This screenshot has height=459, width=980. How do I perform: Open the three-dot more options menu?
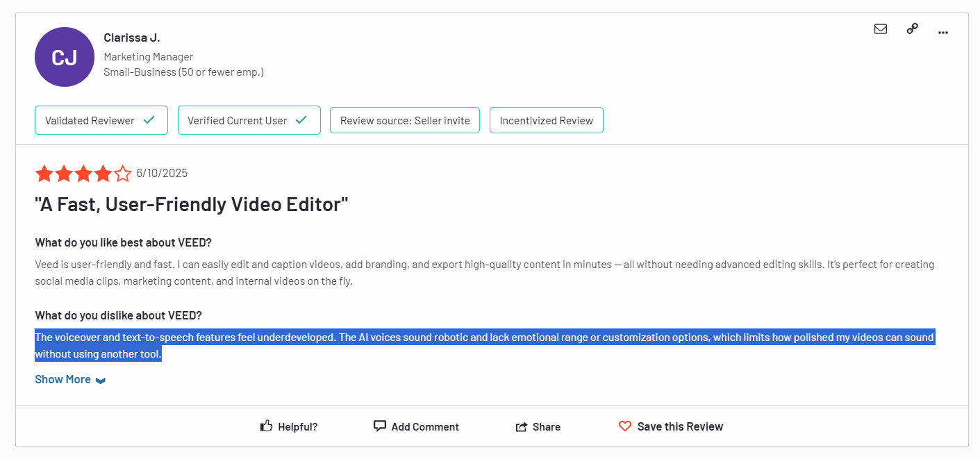click(x=942, y=32)
